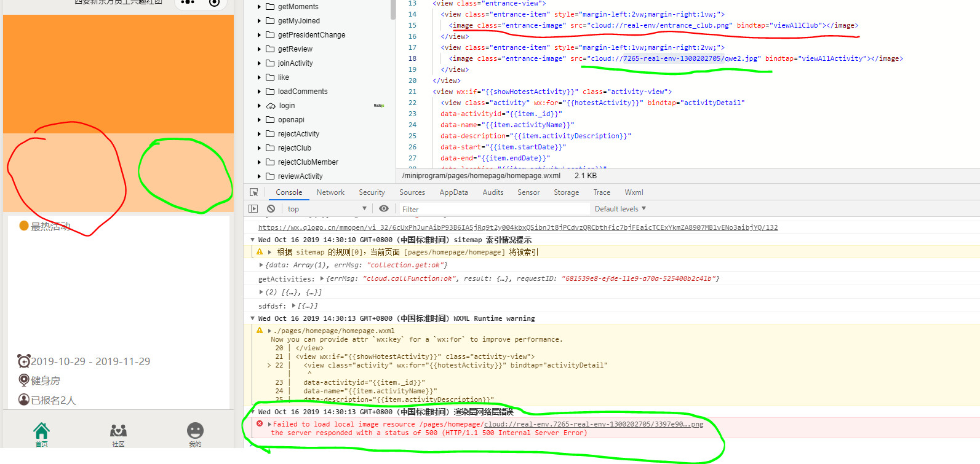Click the 健身房 location text
Viewport: 980px width, 464px height.
[x=46, y=381]
